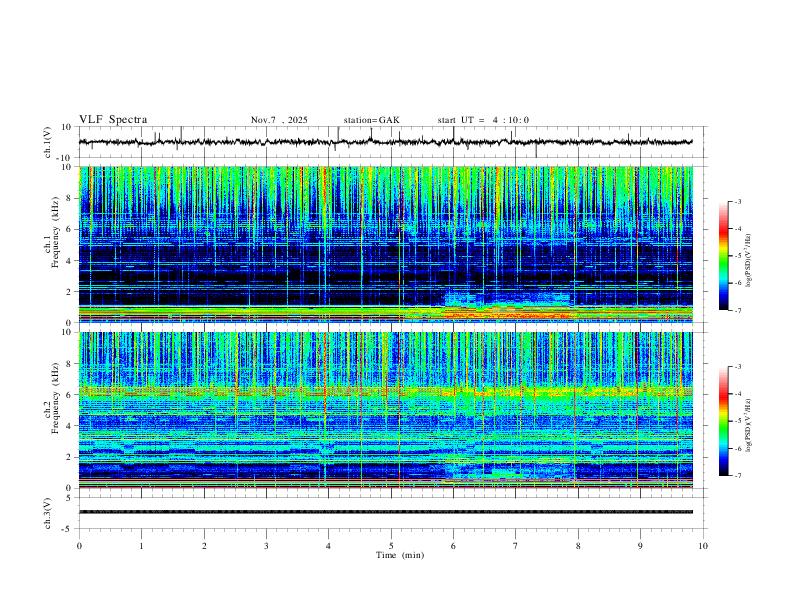Click the "5" tick on ch.3(V) axis
792x612 pixels.
coord(69,498)
